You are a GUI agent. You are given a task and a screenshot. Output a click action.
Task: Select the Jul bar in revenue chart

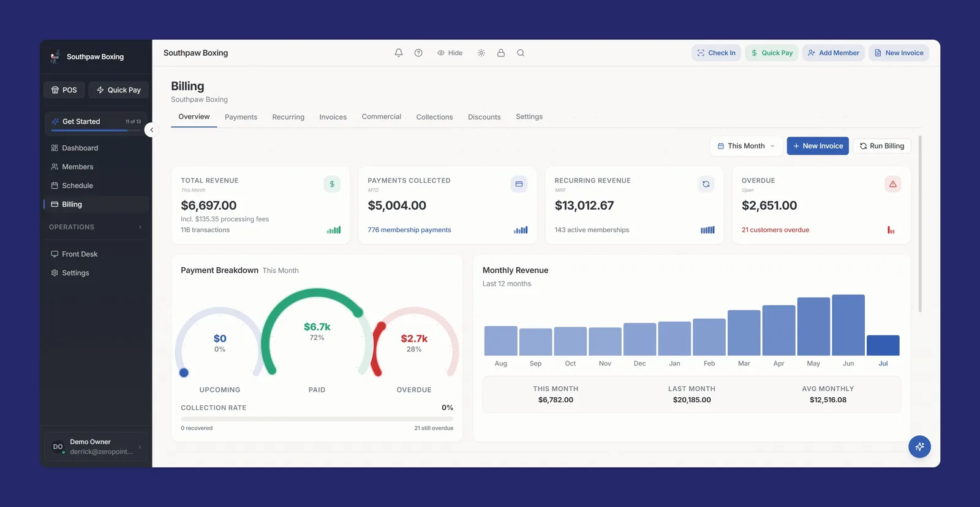pyautogui.click(x=883, y=345)
